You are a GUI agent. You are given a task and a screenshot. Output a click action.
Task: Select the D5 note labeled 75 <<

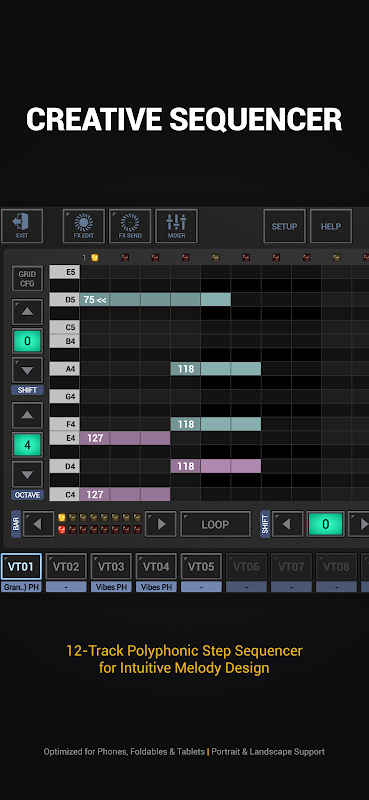[x=155, y=299]
